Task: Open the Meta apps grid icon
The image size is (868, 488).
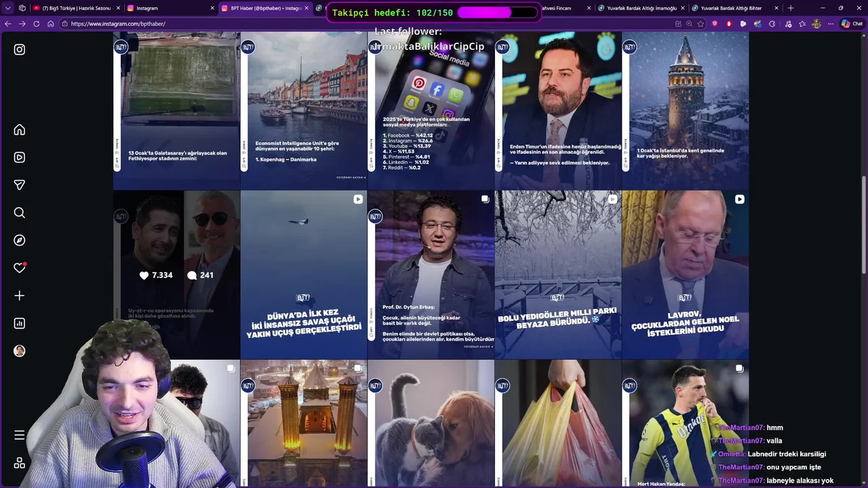Action: [20, 463]
